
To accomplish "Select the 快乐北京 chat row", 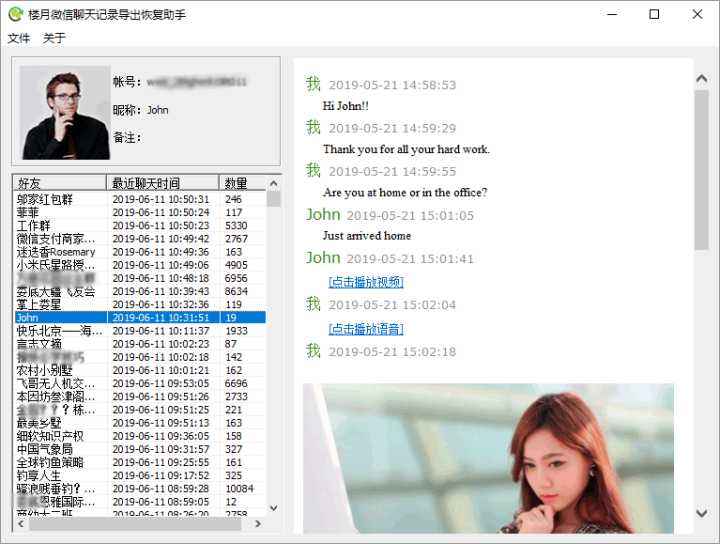I will coord(140,331).
